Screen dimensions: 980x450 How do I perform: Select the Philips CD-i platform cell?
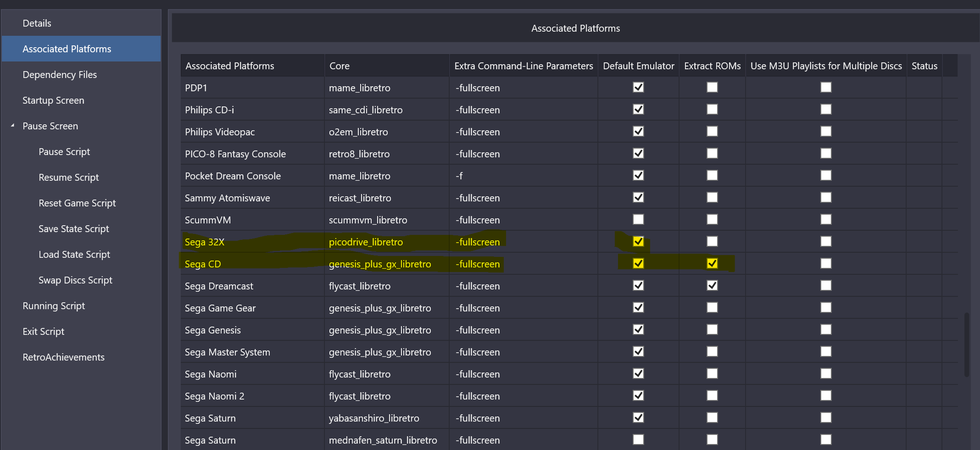pos(253,110)
